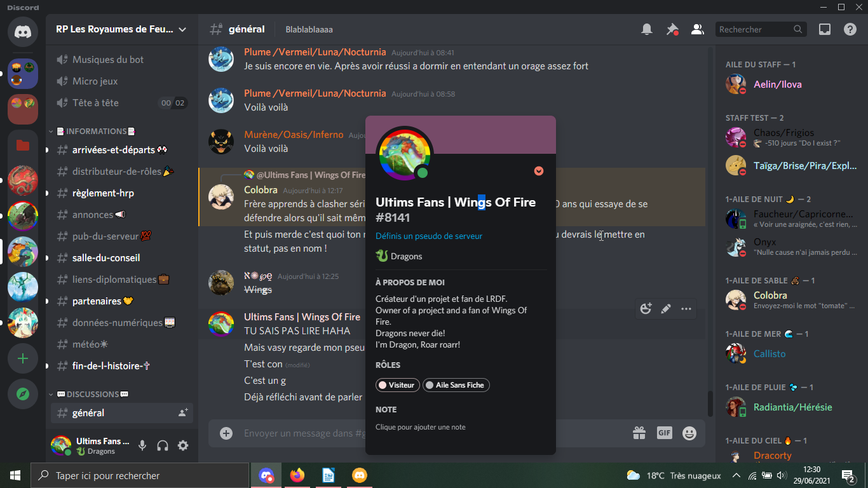Image resolution: width=868 pixels, height=488 pixels.
Task: Open Discord help icon
Action: click(x=850, y=29)
